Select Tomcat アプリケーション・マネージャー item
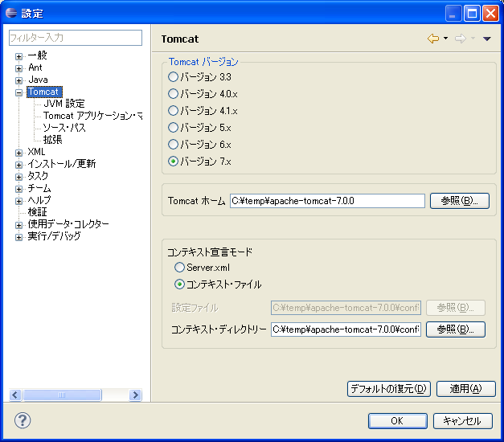 pos(93,116)
